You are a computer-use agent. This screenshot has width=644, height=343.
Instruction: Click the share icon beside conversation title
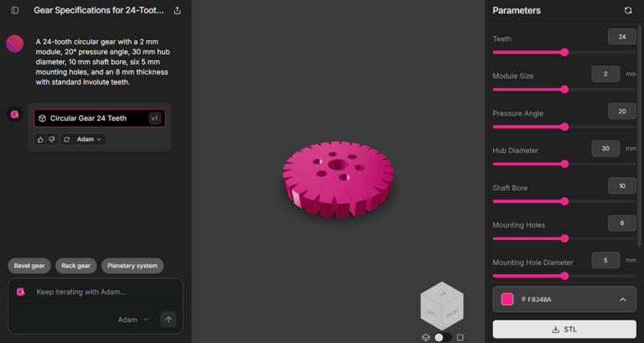click(177, 11)
